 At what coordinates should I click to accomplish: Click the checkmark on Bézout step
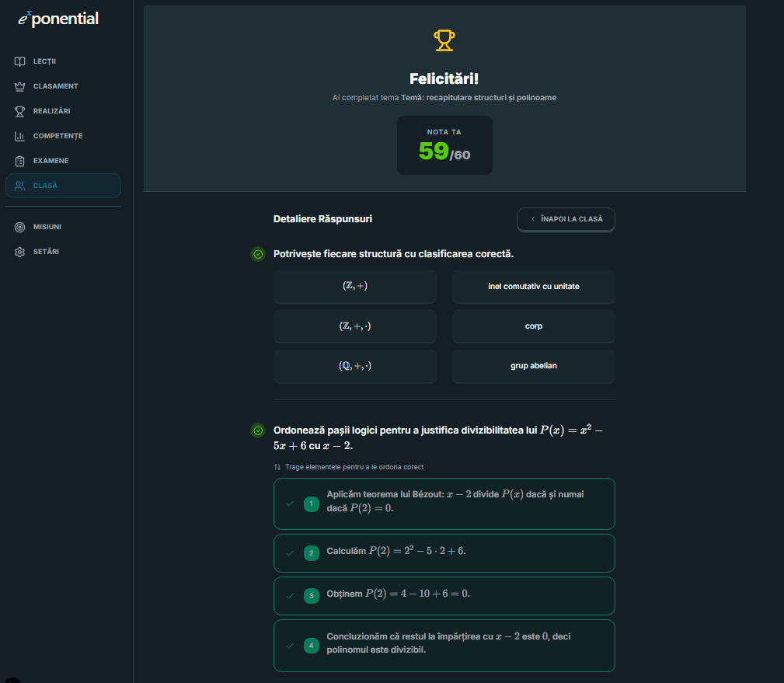[290, 504]
